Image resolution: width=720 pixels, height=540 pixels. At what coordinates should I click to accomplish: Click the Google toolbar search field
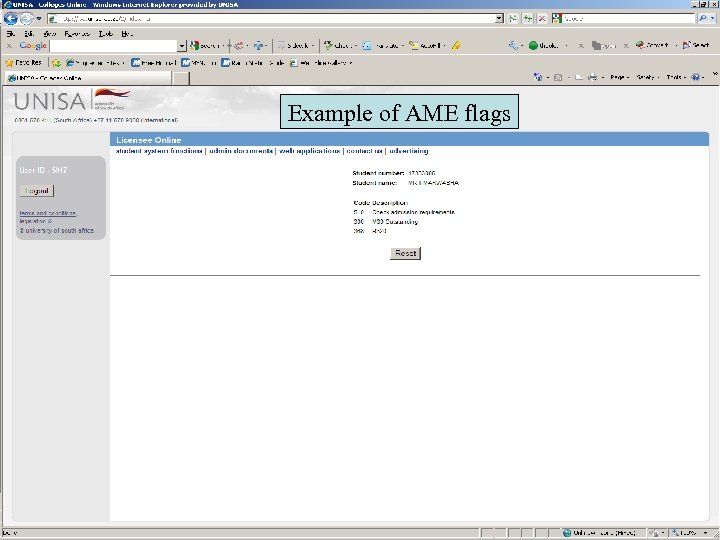[x=113, y=46]
